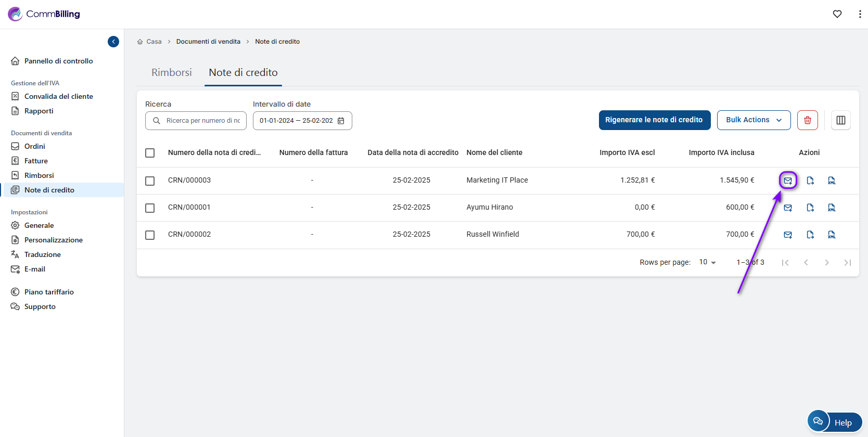Viewport: 868px width, 437px height.
Task: Click Rigenerare le note di credito button
Action: [654, 120]
